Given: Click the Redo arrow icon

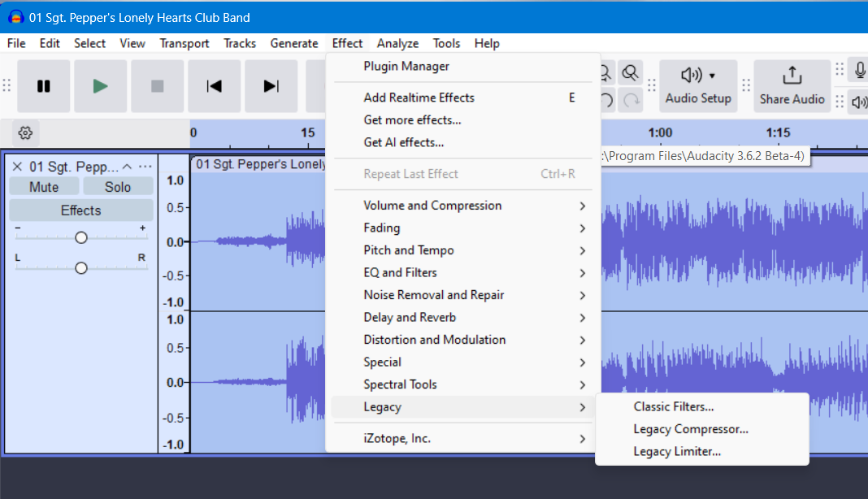Looking at the screenshot, I should click(631, 100).
